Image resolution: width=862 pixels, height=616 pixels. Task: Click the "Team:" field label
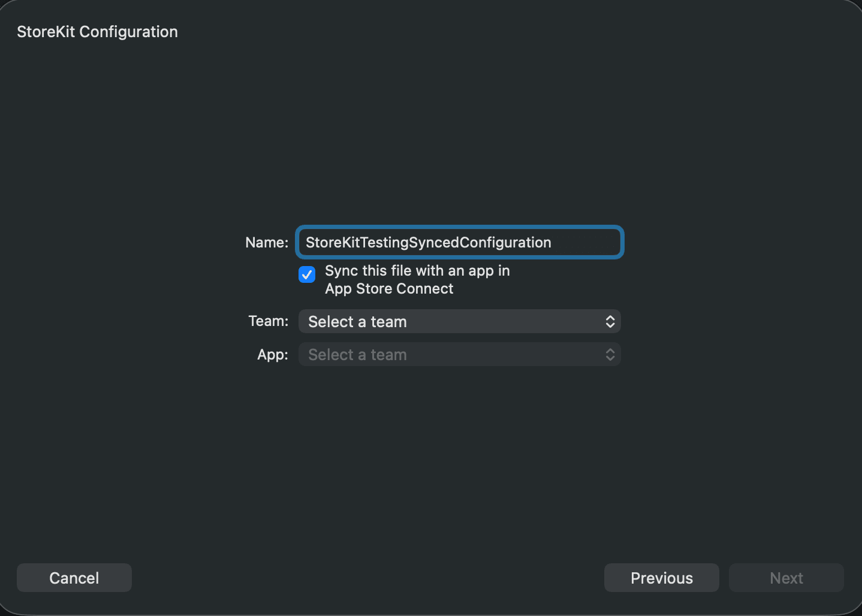click(269, 321)
